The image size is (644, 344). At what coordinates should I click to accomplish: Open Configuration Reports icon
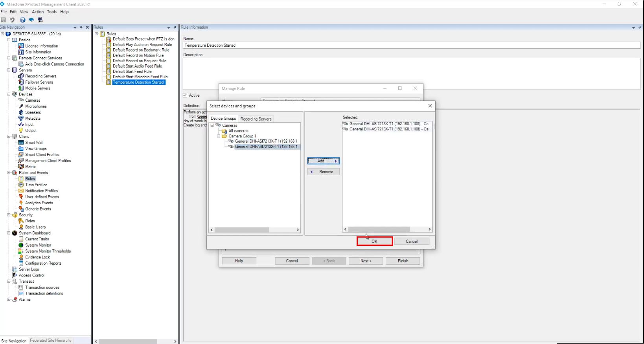click(x=21, y=263)
